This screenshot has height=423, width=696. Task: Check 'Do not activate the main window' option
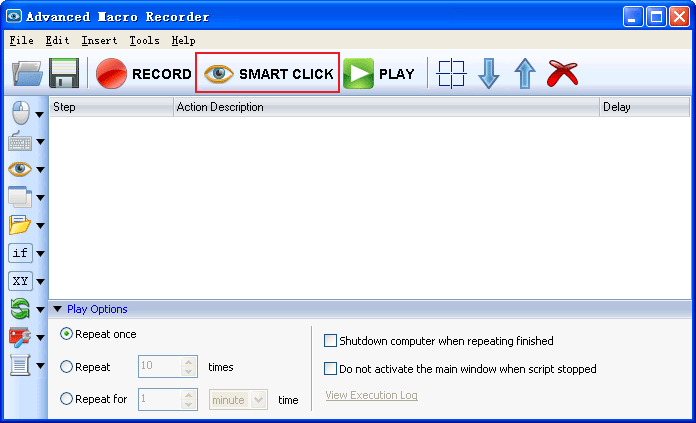click(331, 369)
